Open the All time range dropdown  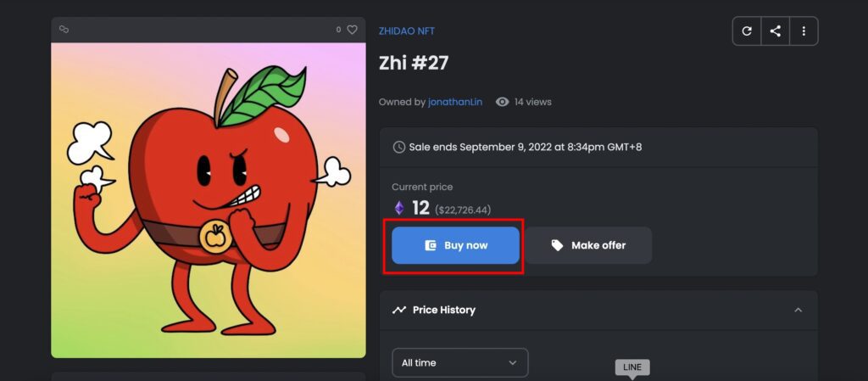click(x=460, y=362)
